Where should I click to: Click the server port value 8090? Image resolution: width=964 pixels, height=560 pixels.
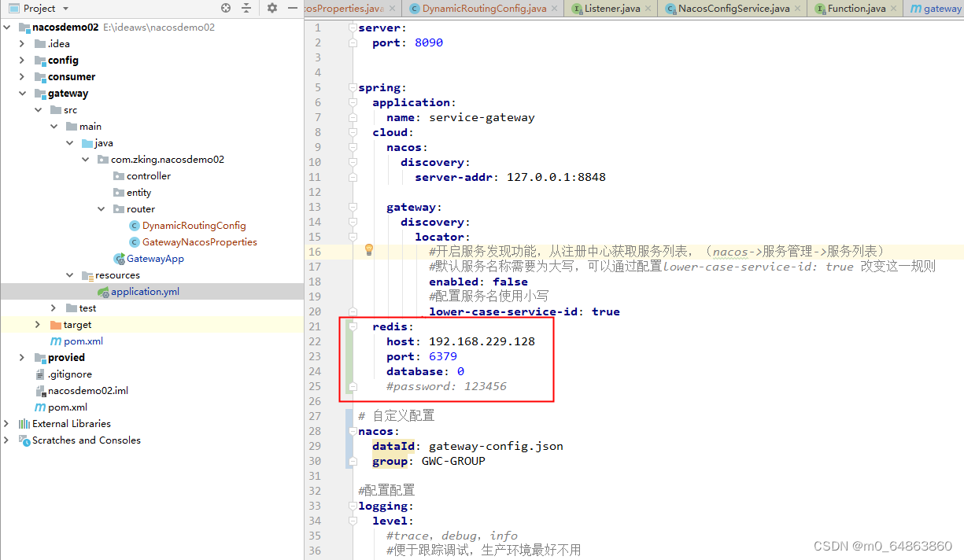429,42
